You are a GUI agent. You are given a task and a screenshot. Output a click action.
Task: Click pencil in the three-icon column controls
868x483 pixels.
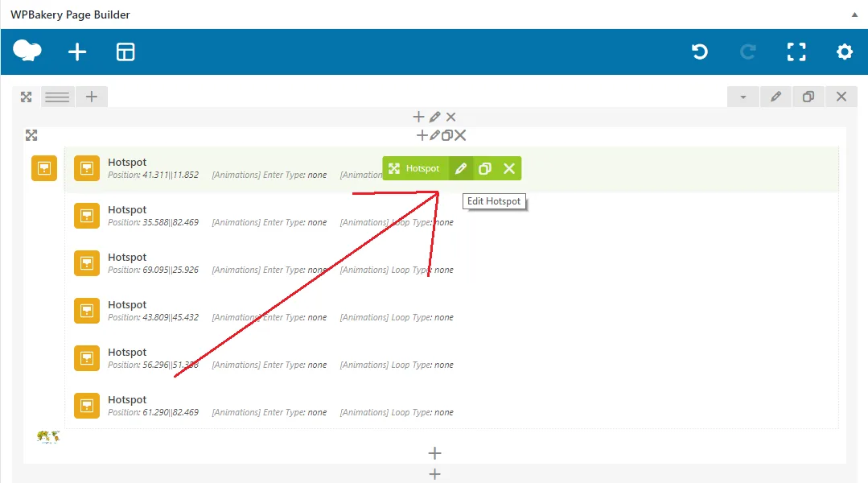(x=435, y=117)
